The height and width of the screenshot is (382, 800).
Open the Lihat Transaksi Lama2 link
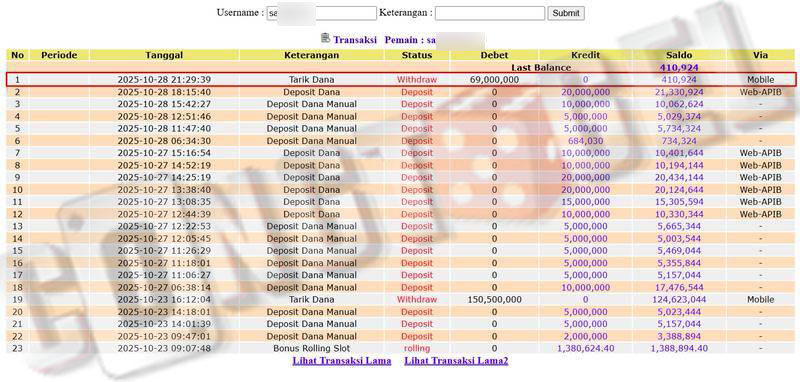click(456, 361)
